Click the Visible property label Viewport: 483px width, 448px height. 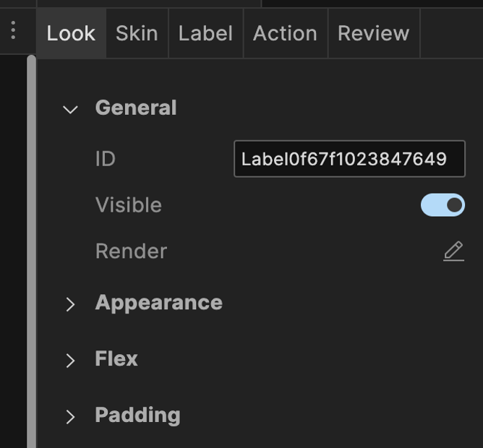click(129, 205)
